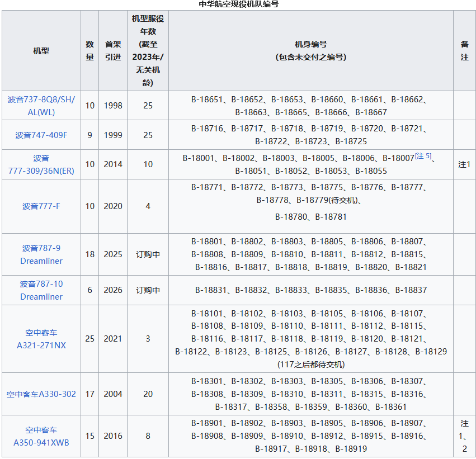Select year 2026 in 787-10 row

tap(113, 290)
